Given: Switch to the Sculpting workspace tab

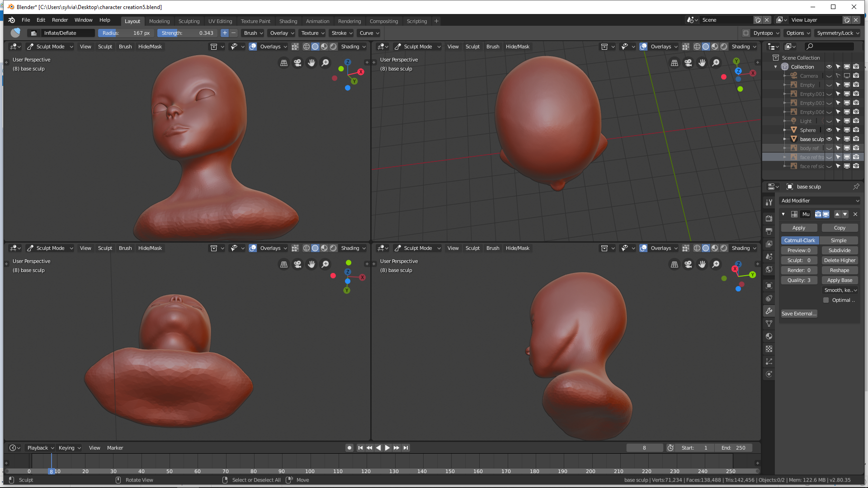Looking at the screenshot, I should [189, 21].
